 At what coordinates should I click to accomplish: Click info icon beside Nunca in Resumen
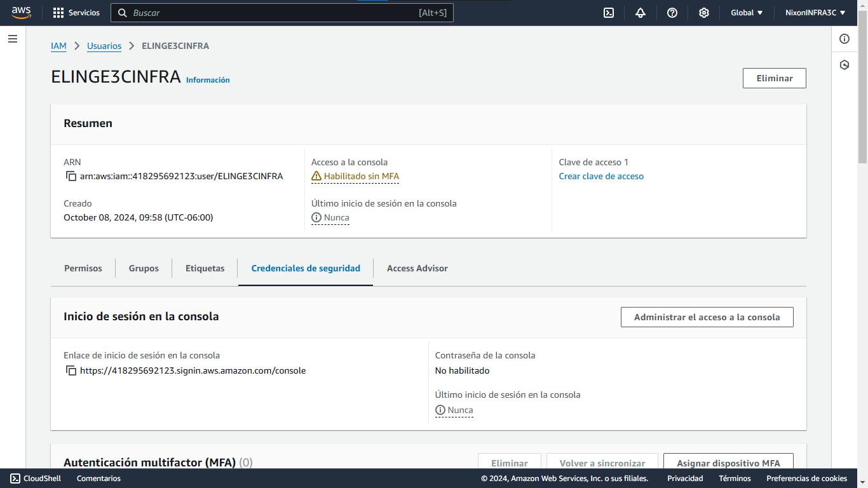coord(316,217)
